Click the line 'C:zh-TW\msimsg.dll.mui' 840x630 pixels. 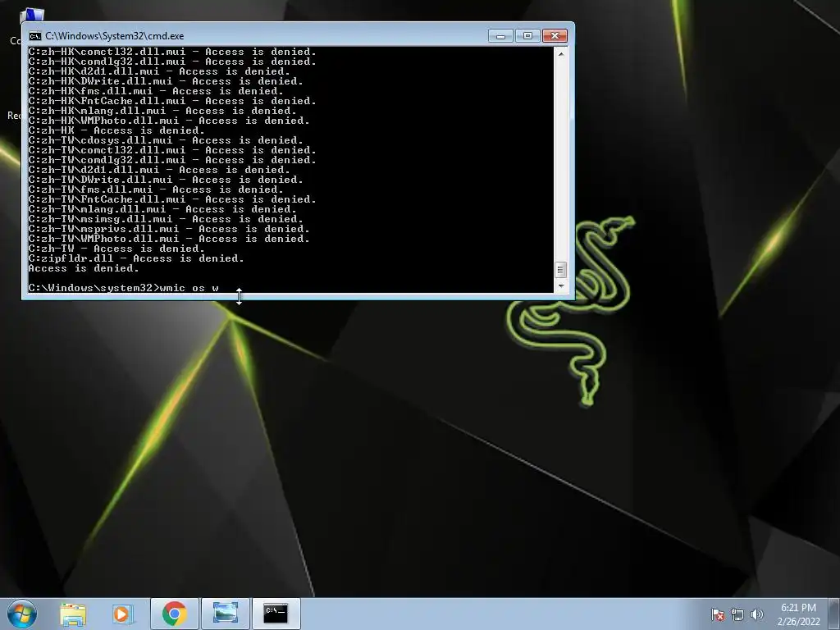tap(166, 219)
